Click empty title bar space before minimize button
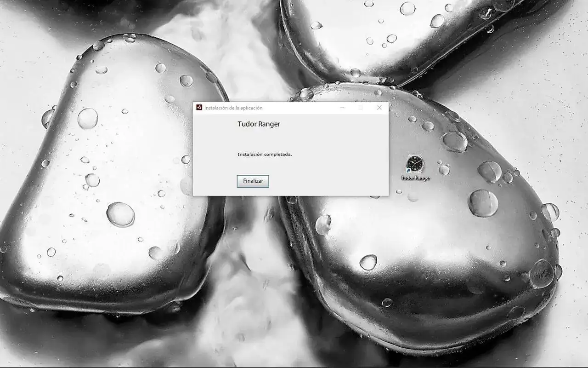The image size is (588, 368). click(303, 108)
